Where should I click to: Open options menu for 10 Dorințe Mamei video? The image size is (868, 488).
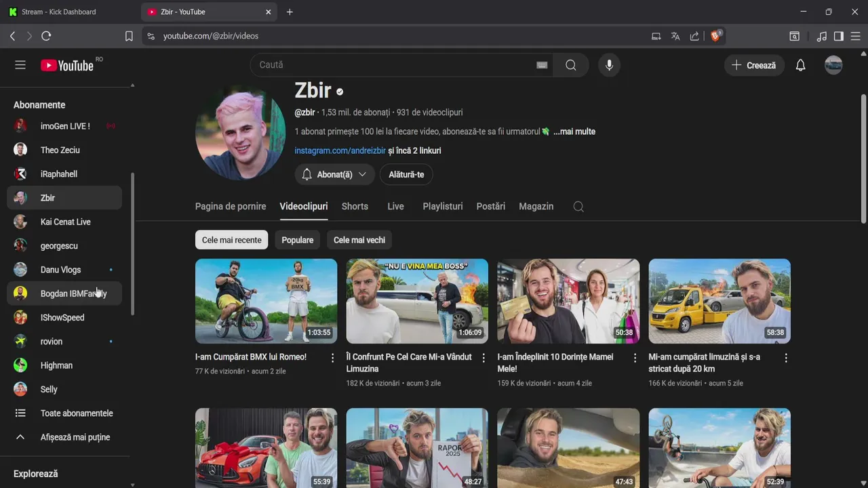[635, 358]
